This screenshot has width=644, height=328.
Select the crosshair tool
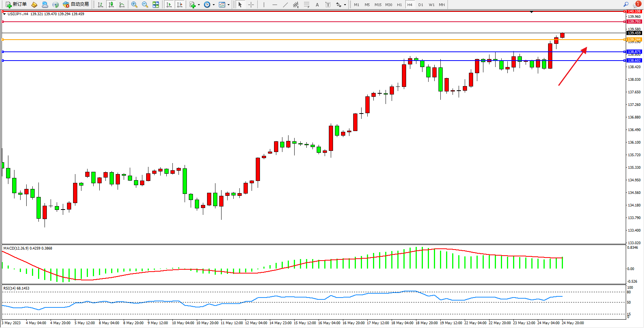251,5
